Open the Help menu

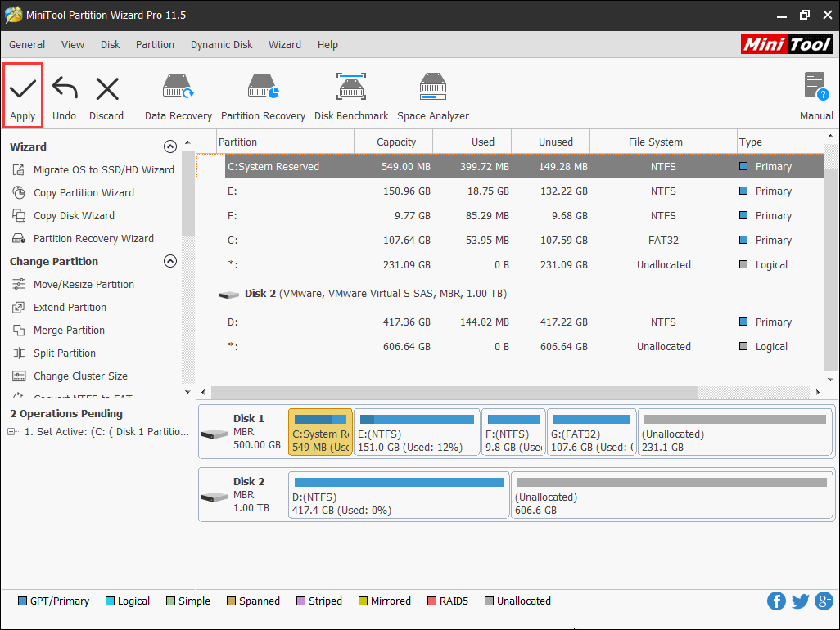[x=327, y=45]
